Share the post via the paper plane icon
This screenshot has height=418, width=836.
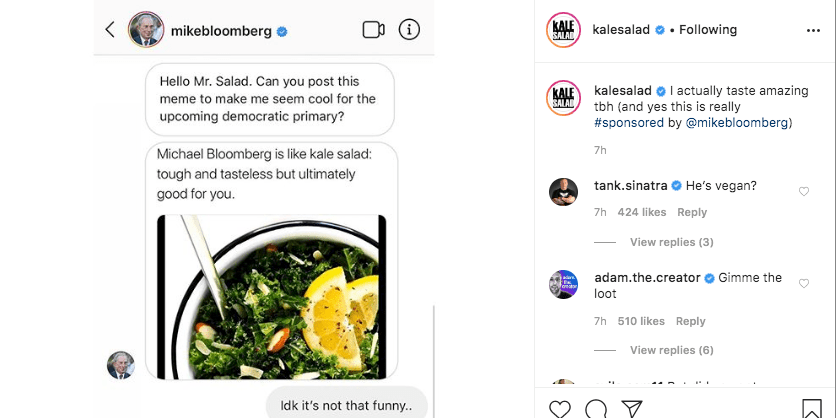632,409
